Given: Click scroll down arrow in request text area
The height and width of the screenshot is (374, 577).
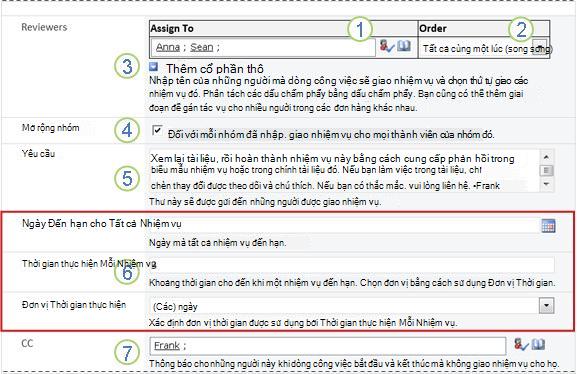Looking at the screenshot, I should 546,184.
